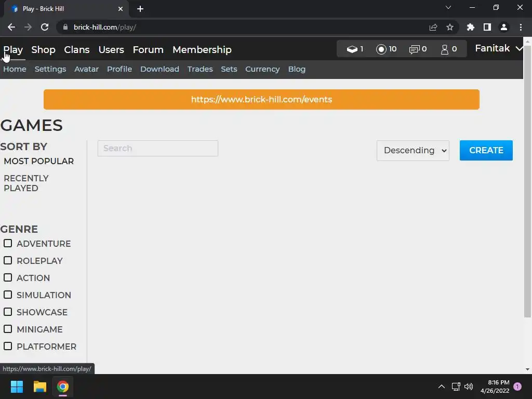
Task: Toggle the browser side panel icon
Action: pyautogui.click(x=487, y=27)
